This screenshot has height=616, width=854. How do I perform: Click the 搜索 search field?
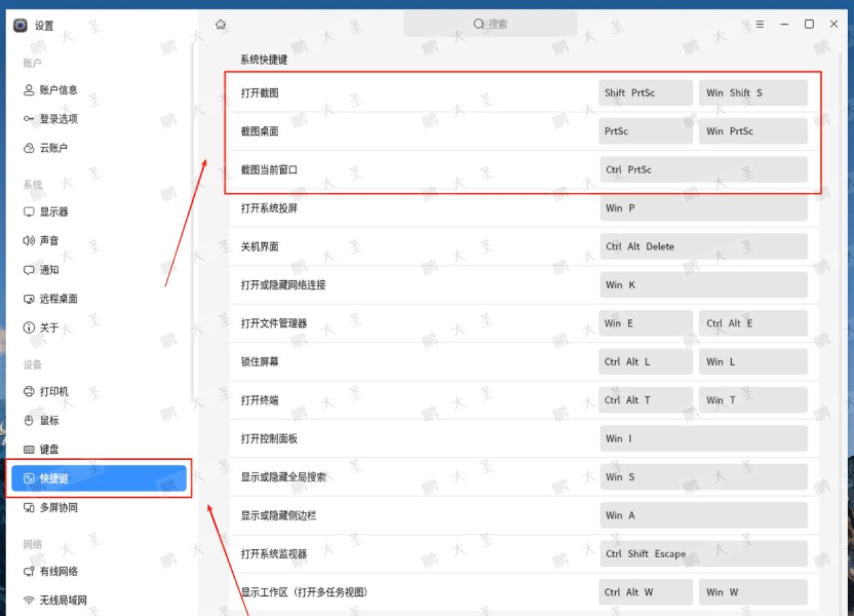click(490, 24)
